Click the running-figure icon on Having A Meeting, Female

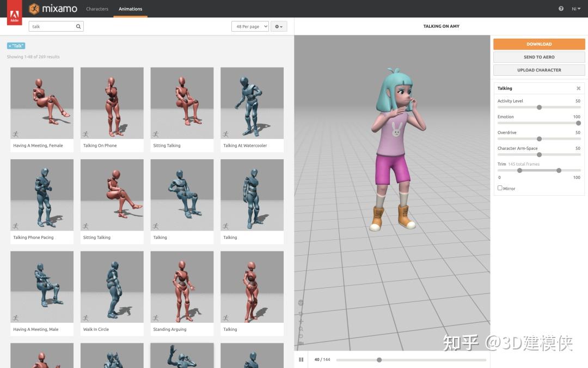(x=16, y=134)
